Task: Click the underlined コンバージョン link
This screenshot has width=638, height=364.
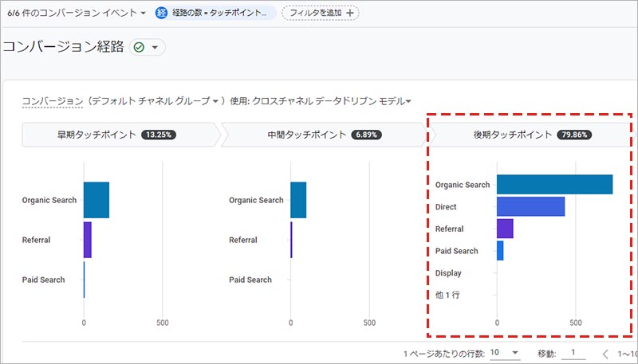Action: (x=53, y=101)
